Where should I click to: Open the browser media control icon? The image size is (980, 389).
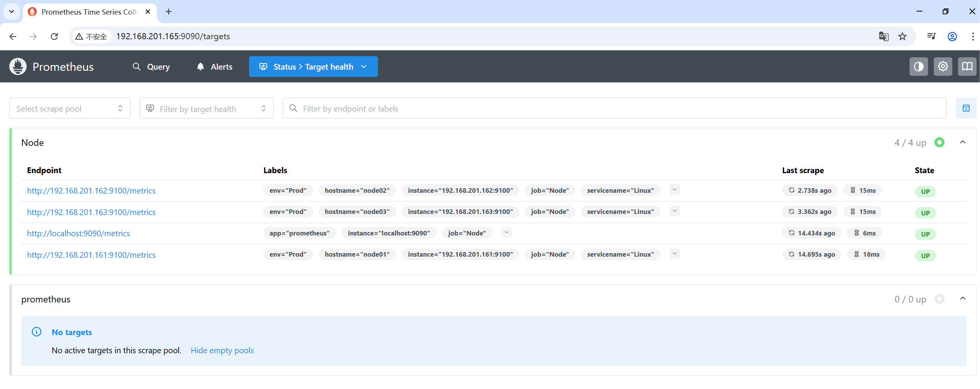point(931,37)
